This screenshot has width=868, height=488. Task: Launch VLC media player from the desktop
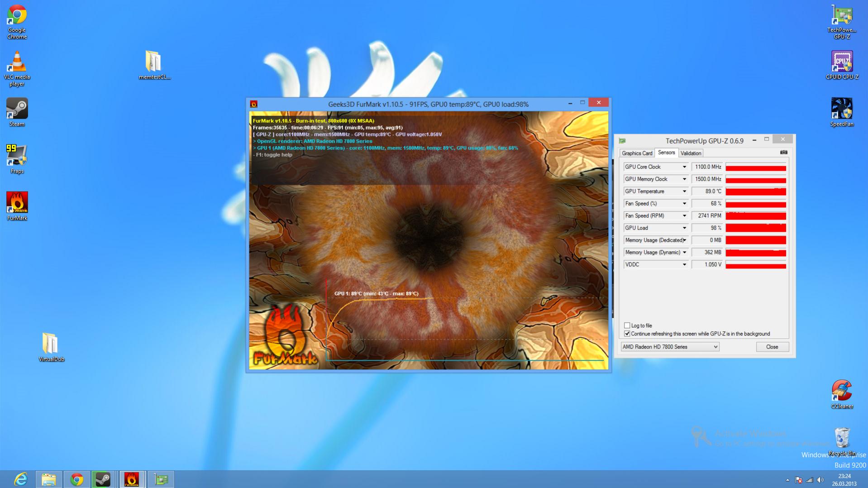pos(17,68)
